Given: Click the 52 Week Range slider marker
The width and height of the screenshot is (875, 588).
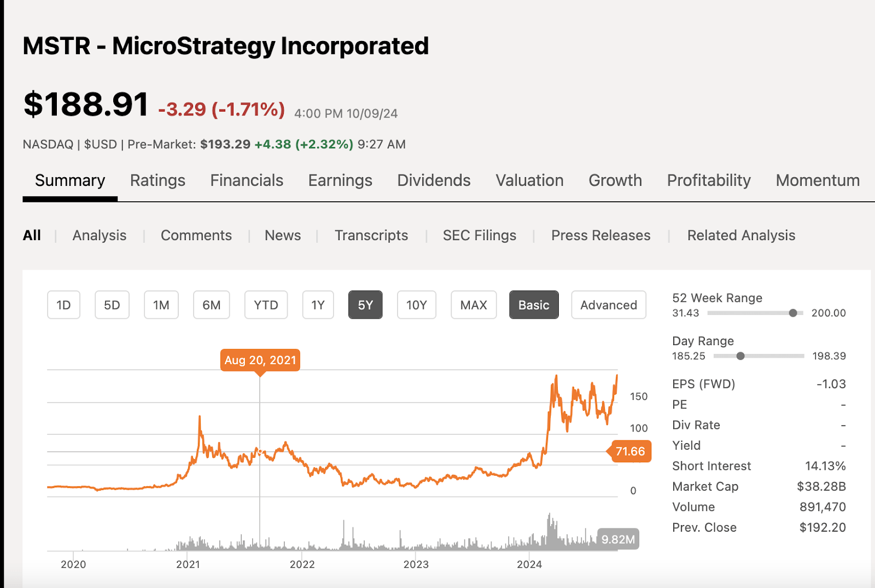Looking at the screenshot, I should [x=793, y=313].
